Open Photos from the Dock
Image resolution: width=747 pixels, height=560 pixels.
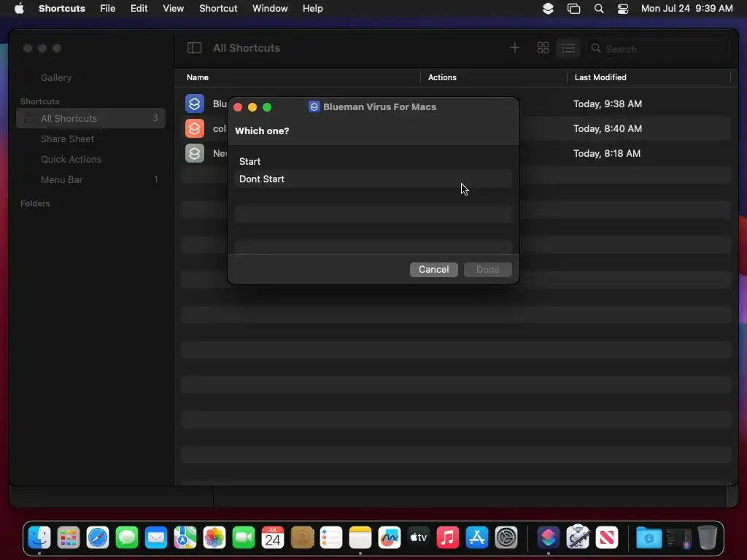click(214, 538)
